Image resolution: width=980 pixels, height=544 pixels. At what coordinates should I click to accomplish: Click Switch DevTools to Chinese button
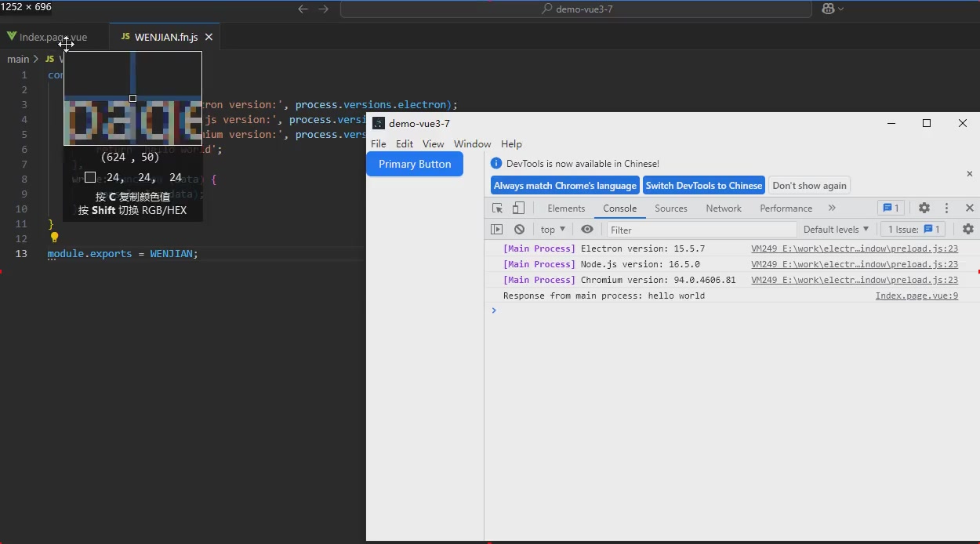pos(703,186)
